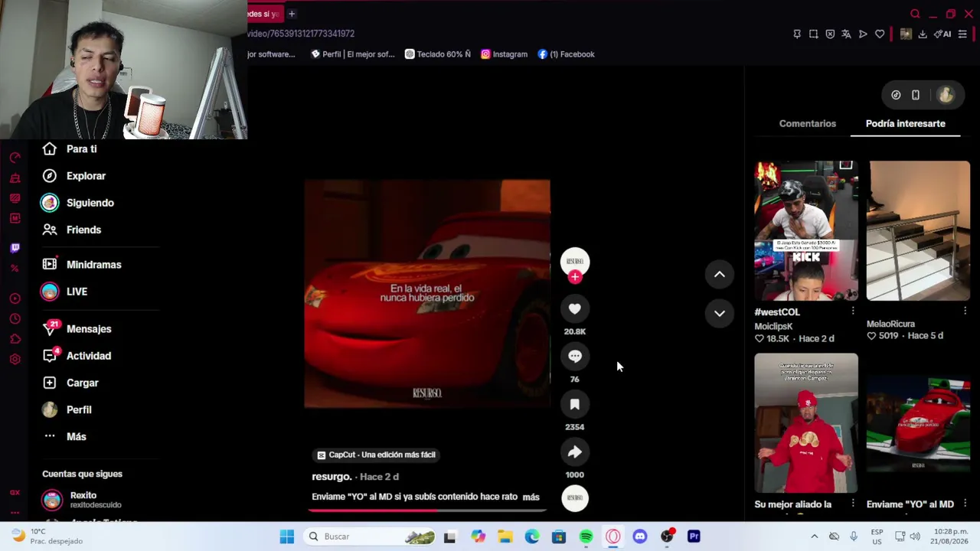Image resolution: width=980 pixels, height=551 pixels.
Task: Open Actividad notifications
Action: click(89, 356)
